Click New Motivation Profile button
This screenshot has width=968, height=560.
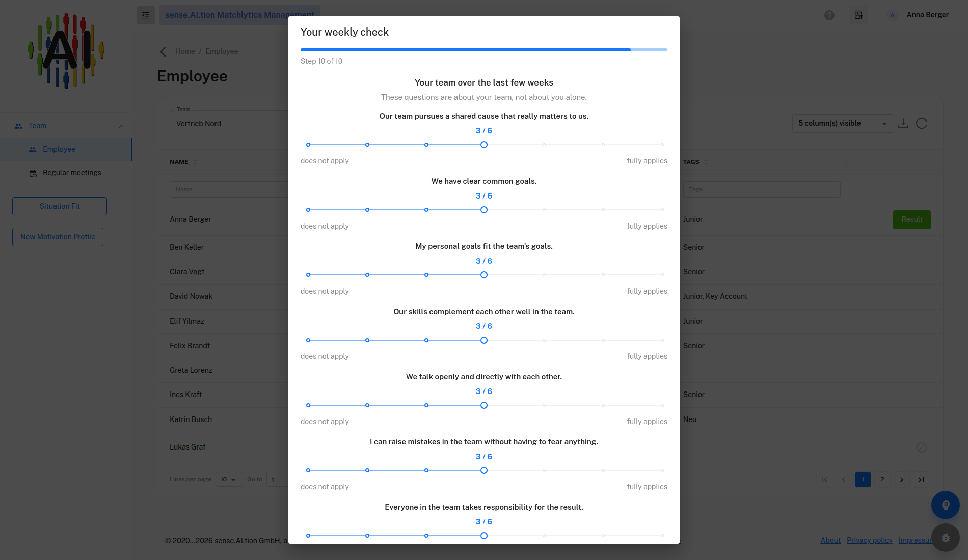[x=58, y=237]
